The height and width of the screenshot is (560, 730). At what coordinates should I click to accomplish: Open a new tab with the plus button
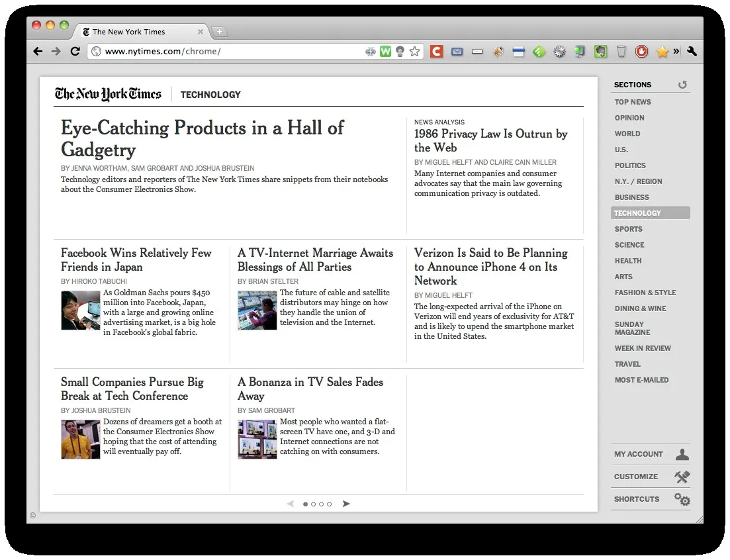[x=219, y=32]
